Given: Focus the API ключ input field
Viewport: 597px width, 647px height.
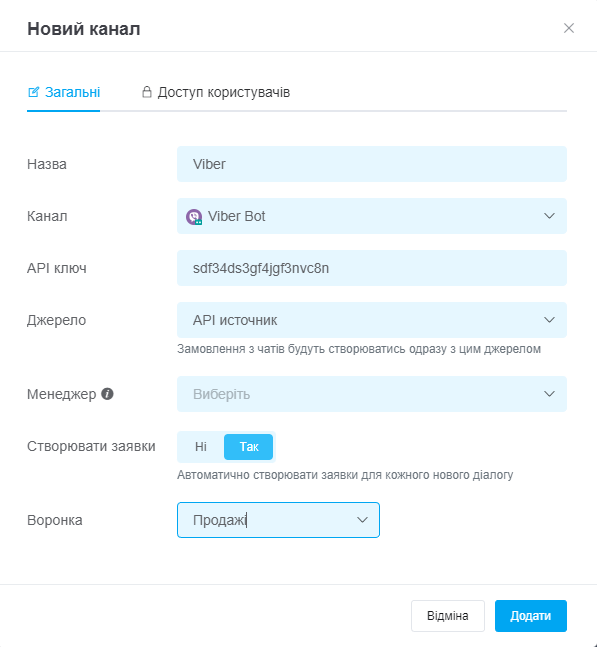Looking at the screenshot, I should pyautogui.click(x=372, y=268).
